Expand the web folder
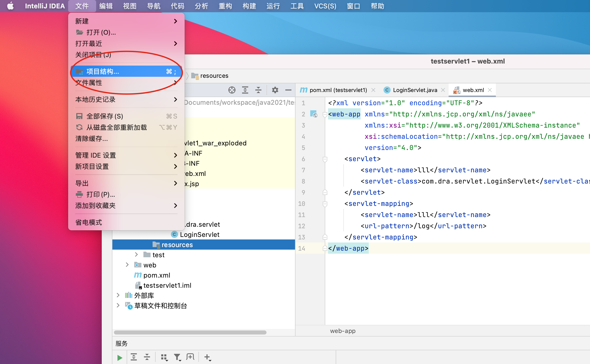Screen dimensions: 590x364 coord(127,265)
